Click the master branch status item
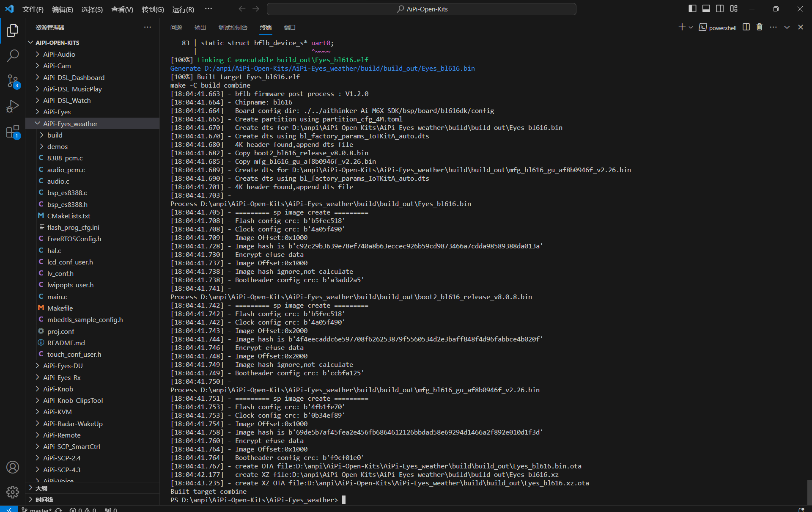Viewport: 812px width, 512px height. coord(36,509)
